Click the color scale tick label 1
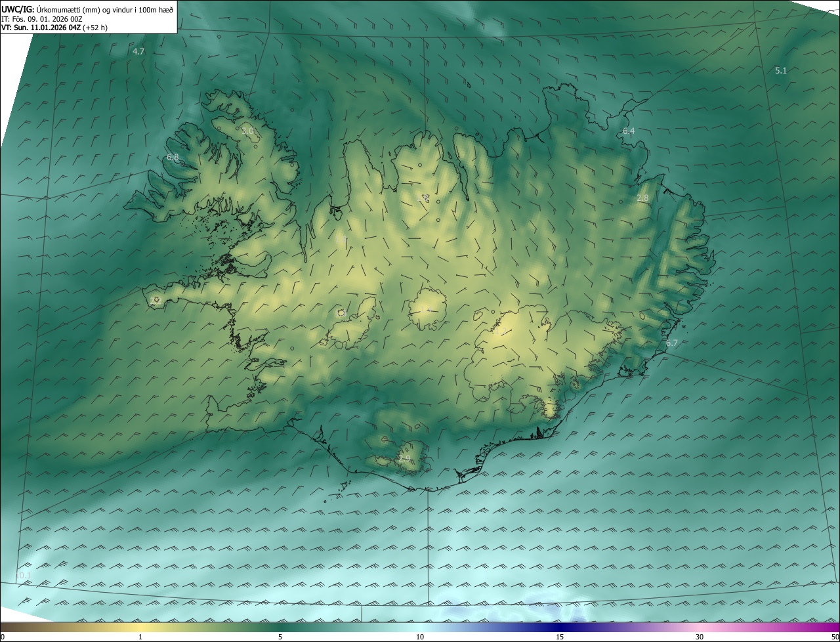840x642 pixels. click(140, 637)
